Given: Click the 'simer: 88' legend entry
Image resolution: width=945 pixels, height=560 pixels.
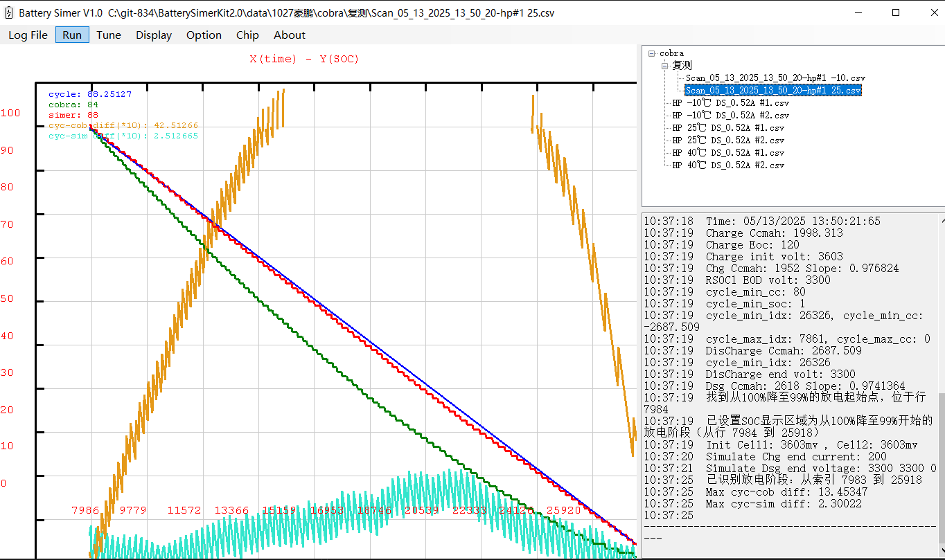Looking at the screenshot, I should [73, 115].
